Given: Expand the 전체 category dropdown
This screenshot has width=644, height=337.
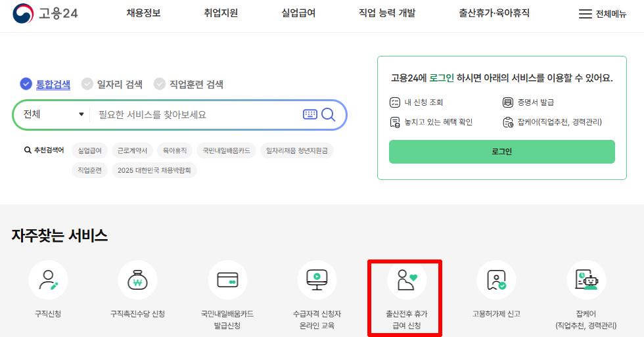Looking at the screenshot, I should (x=53, y=114).
